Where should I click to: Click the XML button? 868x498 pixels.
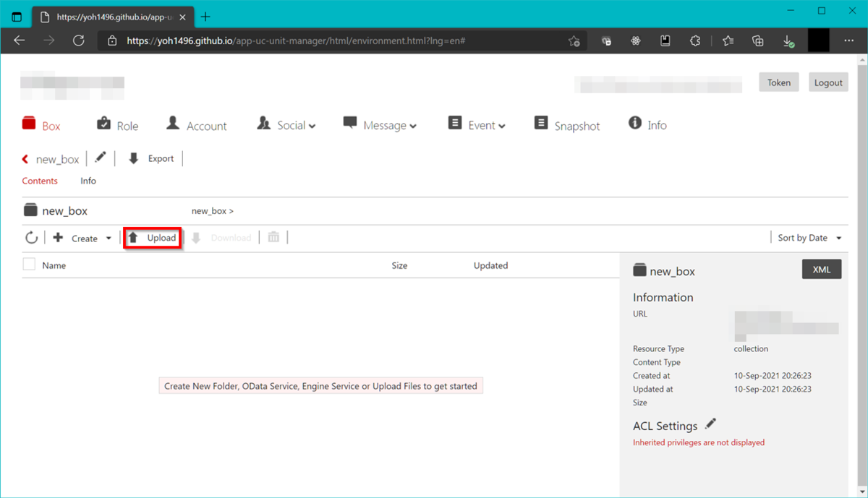(x=822, y=270)
